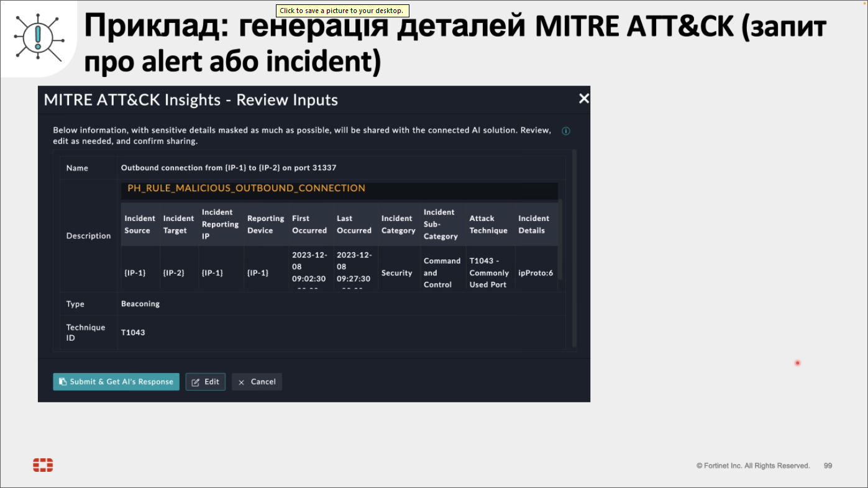Click the save picture to desktop tooltip
The height and width of the screenshot is (488, 868).
(x=342, y=11)
